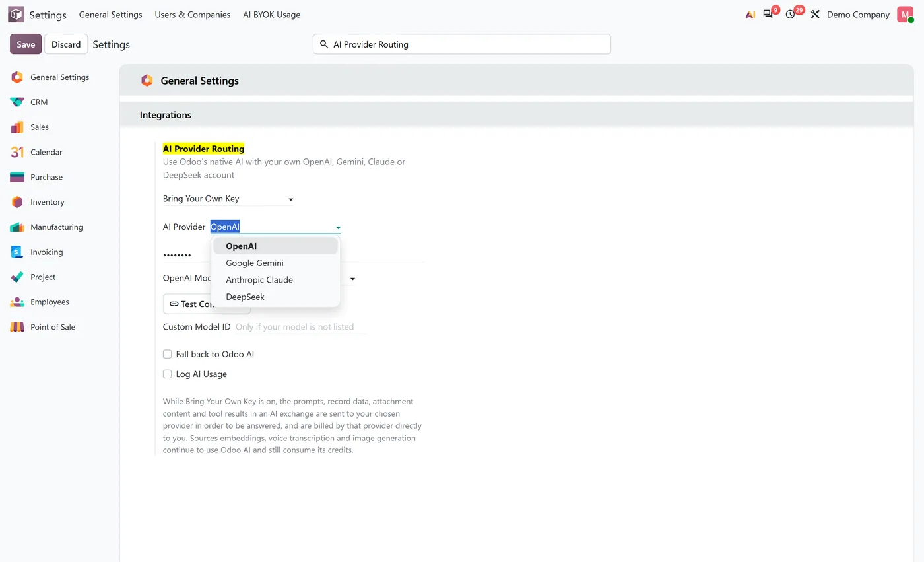This screenshot has width=924, height=562.
Task: Open the Odoo apps home icon
Action: (x=16, y=15)
